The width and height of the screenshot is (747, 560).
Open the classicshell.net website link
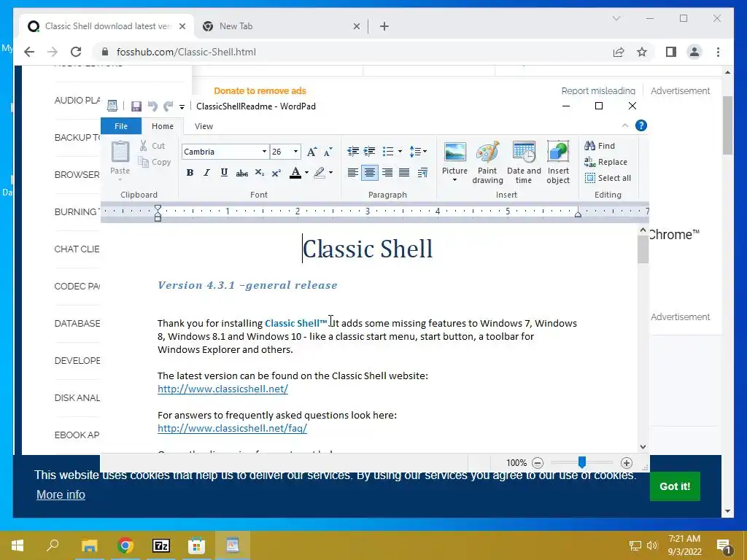pos(223,389)
